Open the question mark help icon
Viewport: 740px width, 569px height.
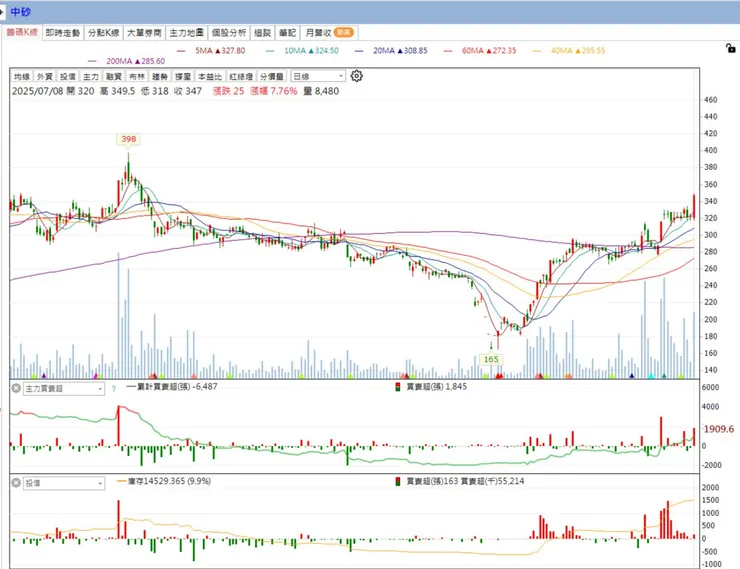(114, 389)
